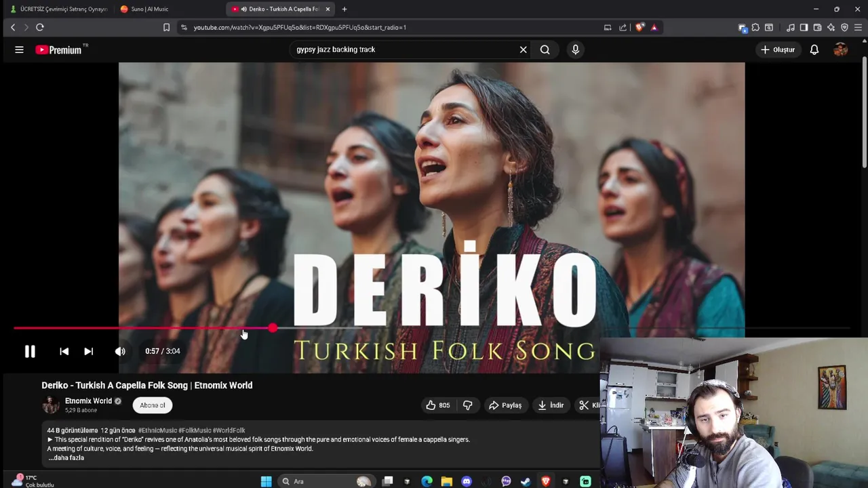Toggle the browser sidebar panel

[x=804, y=27]
